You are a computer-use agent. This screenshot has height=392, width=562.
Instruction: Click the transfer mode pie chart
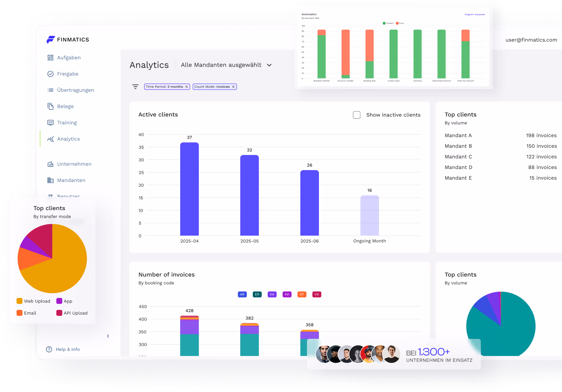pos(52,258)
